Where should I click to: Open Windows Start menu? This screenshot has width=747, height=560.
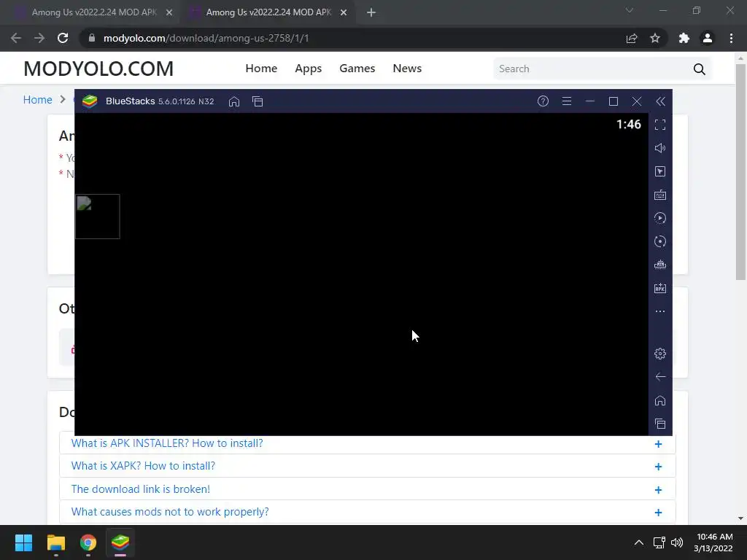(23, 542)
